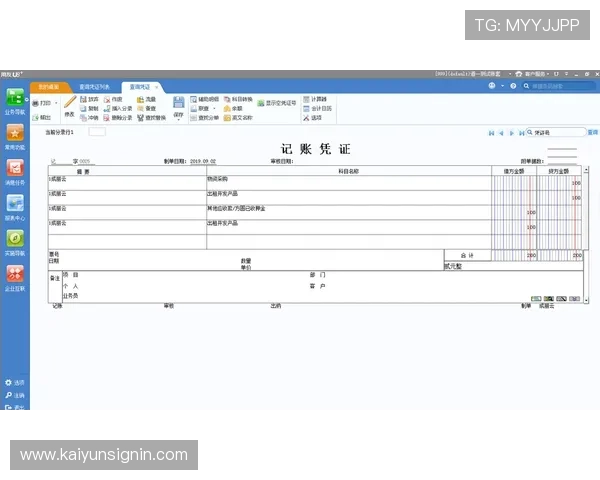Viewport: 600px width, 480px height.
Task: Go to the next voucher
Action: tap(512, 133)
